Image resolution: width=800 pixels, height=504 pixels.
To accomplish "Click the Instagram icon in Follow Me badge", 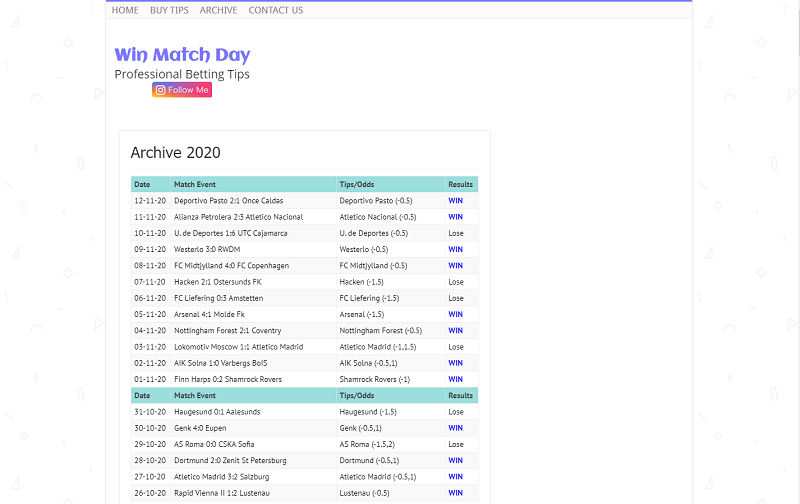I will pyautogui.click(x=160, y=90).
